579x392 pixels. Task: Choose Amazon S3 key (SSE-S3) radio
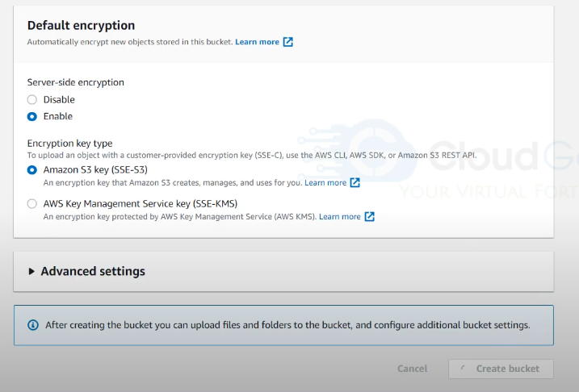pyautogui.click(x=32, y=170)
